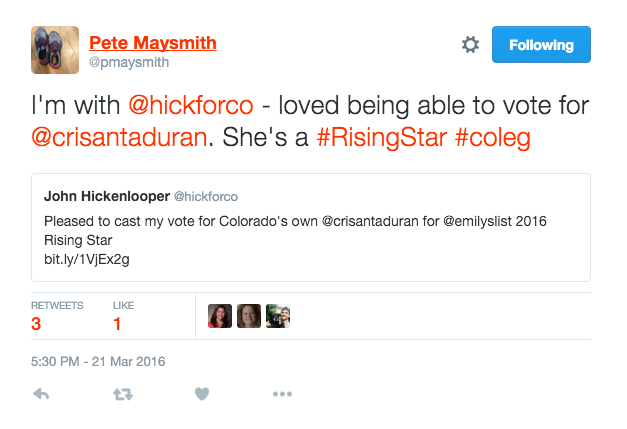This screenshot has width=627, height=429.
Task: Click the third retweeter avatar
Action: (x=278, y=316)
